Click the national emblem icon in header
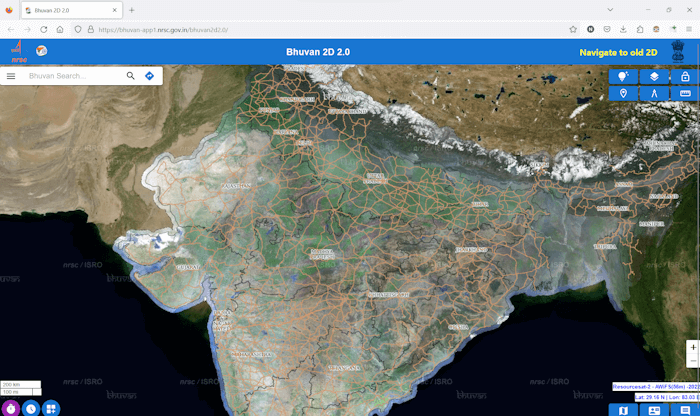Screen dimensions: 700x416 coord(678,51)
